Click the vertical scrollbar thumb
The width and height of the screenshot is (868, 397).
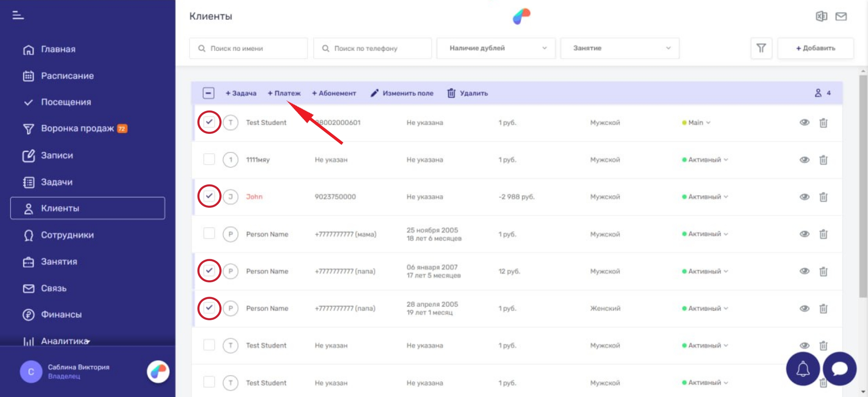(x=863, y=186)
